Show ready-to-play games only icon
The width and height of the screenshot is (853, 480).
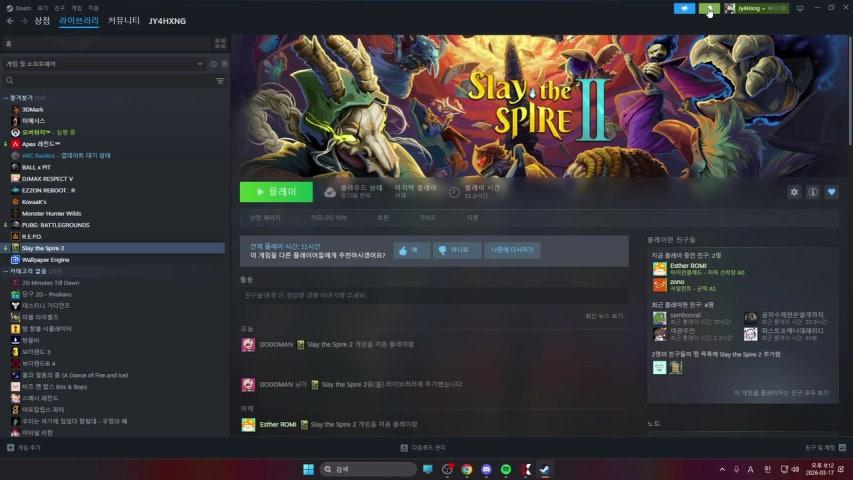click(x=225, y=64)
